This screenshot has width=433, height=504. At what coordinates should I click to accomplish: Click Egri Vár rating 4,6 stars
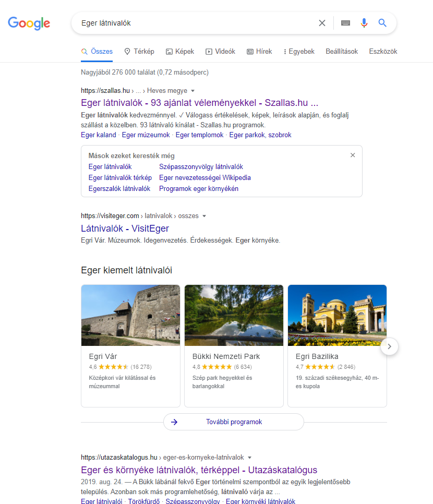click(x=113, y=367)
